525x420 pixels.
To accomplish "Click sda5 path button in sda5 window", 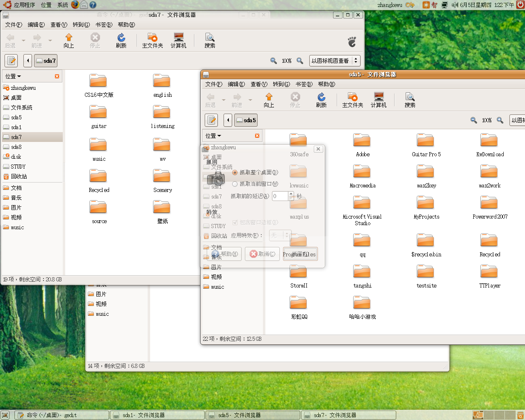I will (x=246, y=120).
